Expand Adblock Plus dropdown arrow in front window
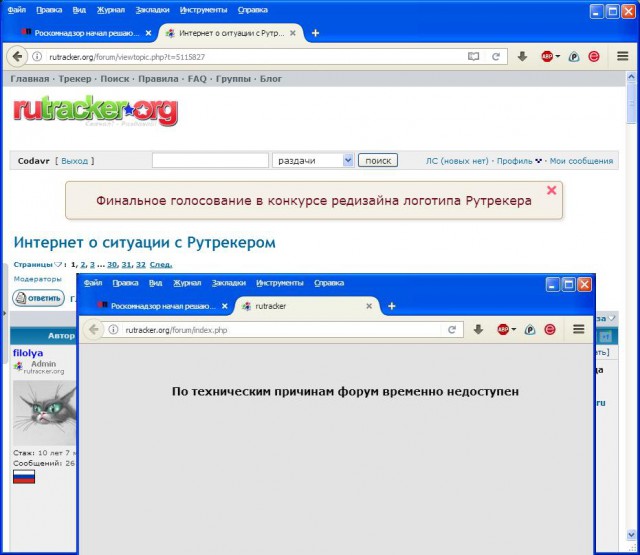 (x=513, y=329)
